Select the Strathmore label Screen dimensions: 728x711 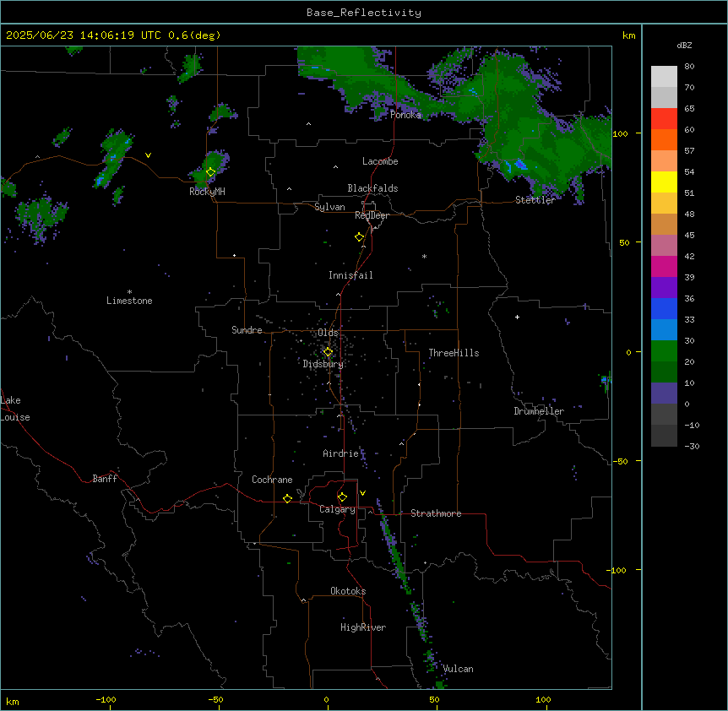[436, 513]
